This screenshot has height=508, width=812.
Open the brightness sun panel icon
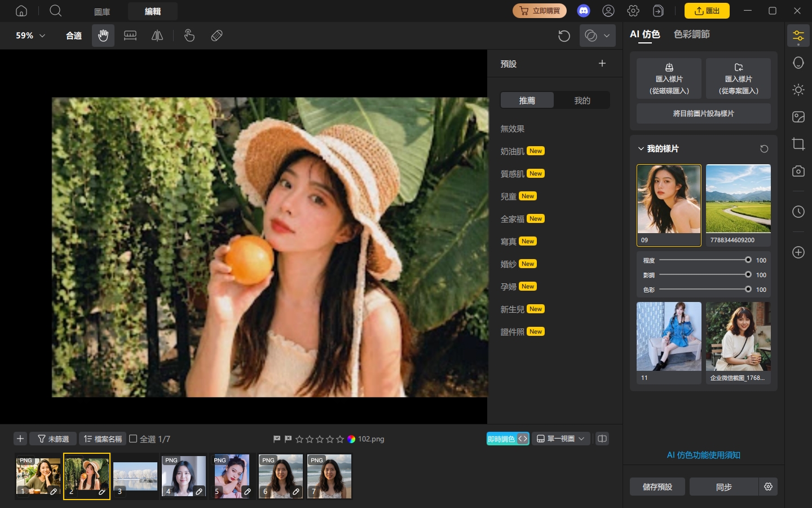click(798, 90)
